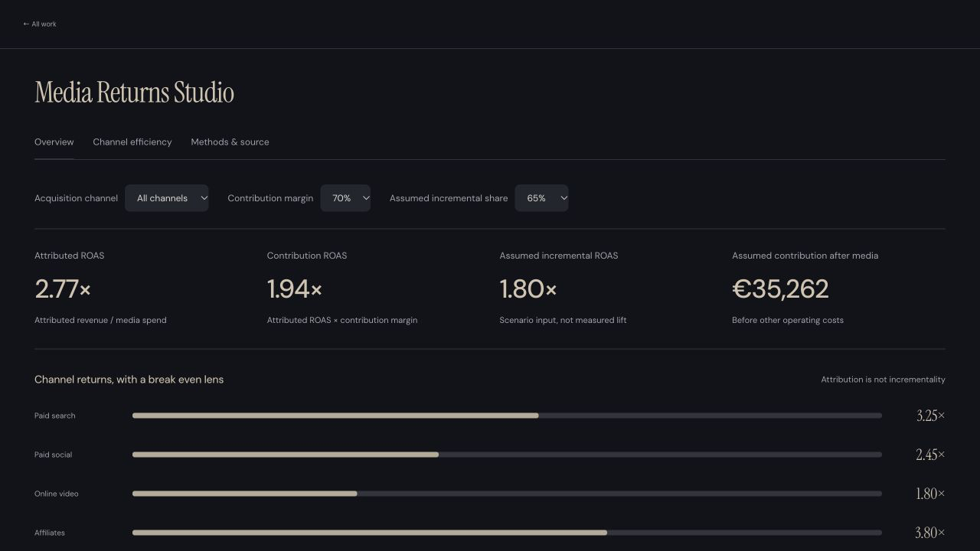Click the Online video row label
The width and height of the screenshot is (980, 551).
point(57,494)
